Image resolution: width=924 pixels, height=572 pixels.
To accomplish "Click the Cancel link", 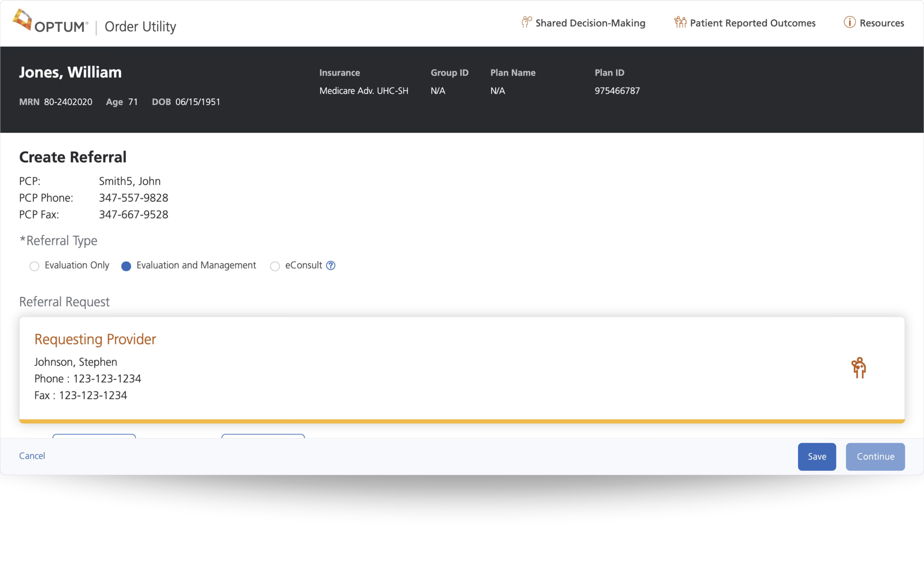I will pyautogui.click(x=32, y=456).
